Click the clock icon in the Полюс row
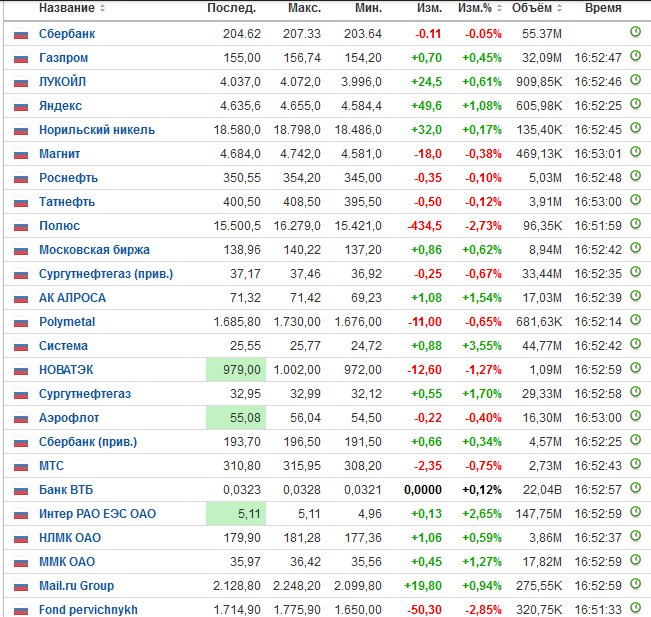Screen dimensions: 651x617 pyautogui.click(x=635, y=223)
